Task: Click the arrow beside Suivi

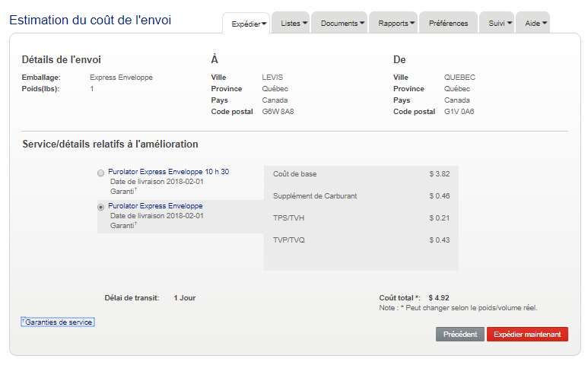Action: [x=509, y=24]
